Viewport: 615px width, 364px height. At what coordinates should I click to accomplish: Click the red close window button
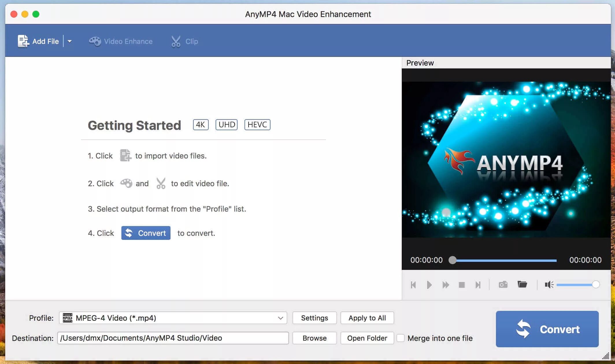point(14,14)
